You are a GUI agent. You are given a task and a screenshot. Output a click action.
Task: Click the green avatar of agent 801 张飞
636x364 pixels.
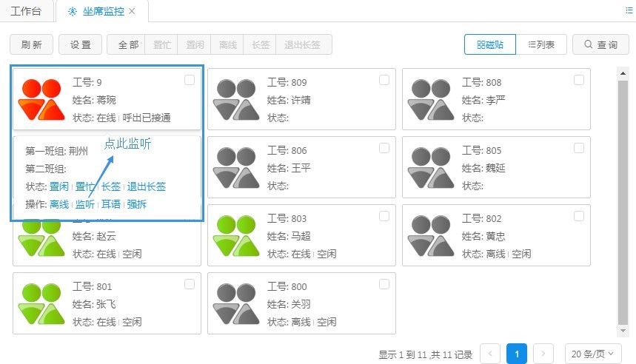pos(40,304)
